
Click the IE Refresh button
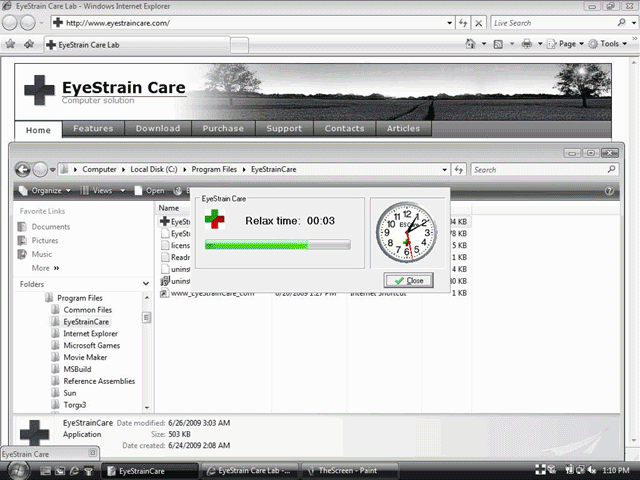463,23
